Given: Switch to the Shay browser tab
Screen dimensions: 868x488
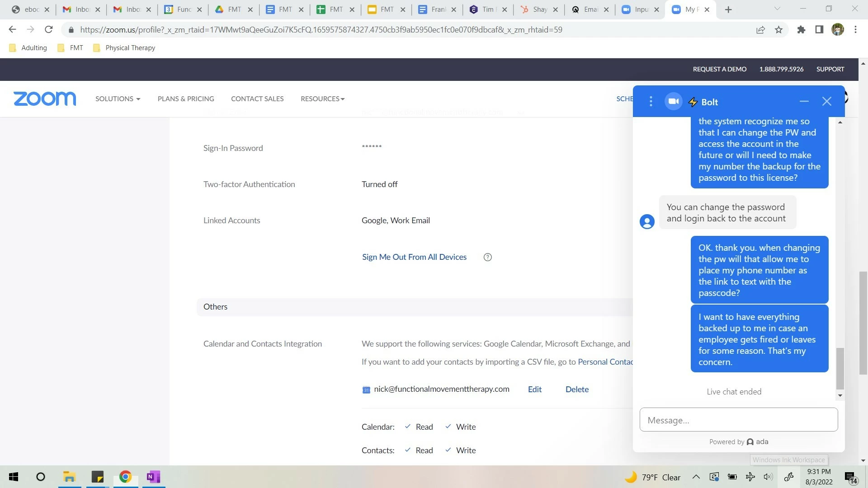Looking at the screenshot, I should point(536,9).
